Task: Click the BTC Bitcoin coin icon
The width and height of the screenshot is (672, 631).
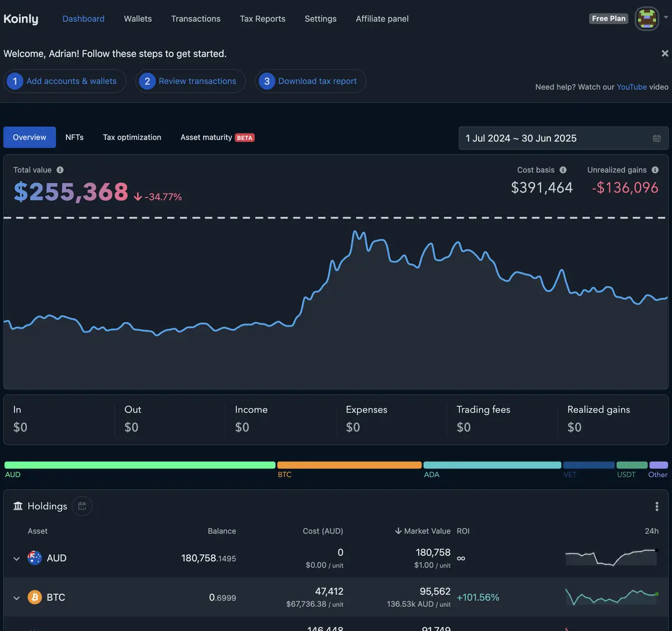Action: [x=35, y=597]
